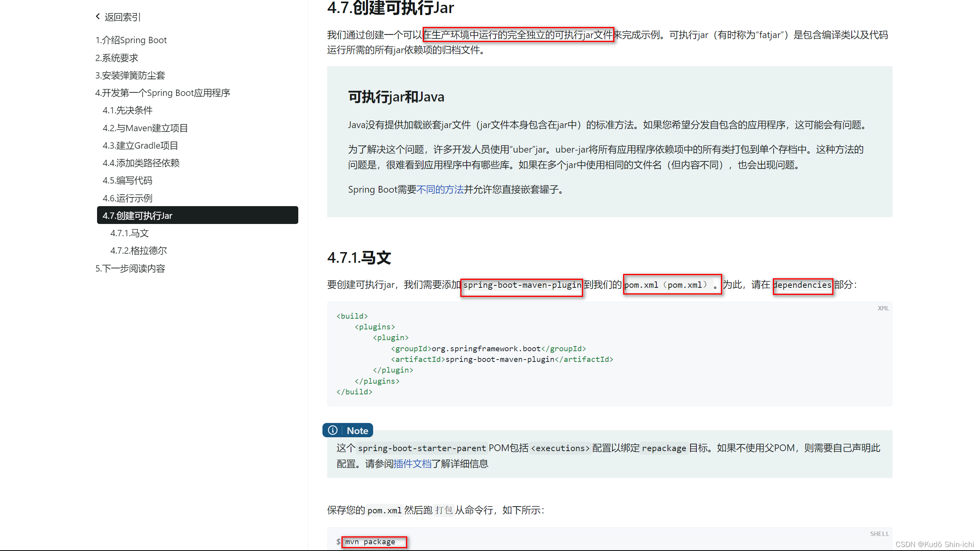980x551 pixels.
Task: Click the <executions> inline code in note
Action: [560, 448]
